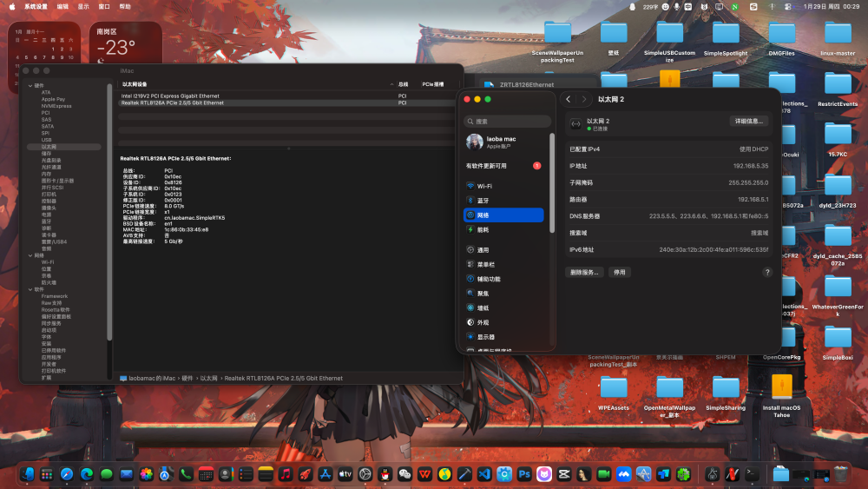The image size is (868, 489).
Task: Open the software update available notice
Action: coord(503,166)
